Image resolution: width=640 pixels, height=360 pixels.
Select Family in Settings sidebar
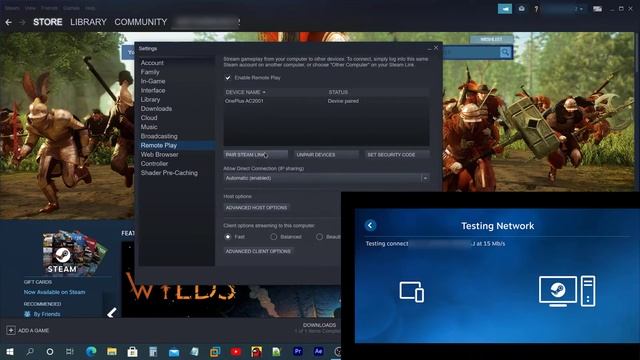pos(150,72)
